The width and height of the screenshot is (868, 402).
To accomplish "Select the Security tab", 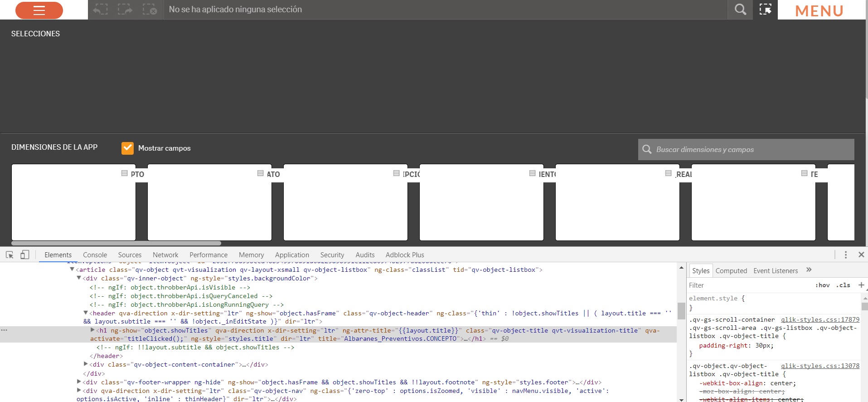I will click(x=332, y=255).
